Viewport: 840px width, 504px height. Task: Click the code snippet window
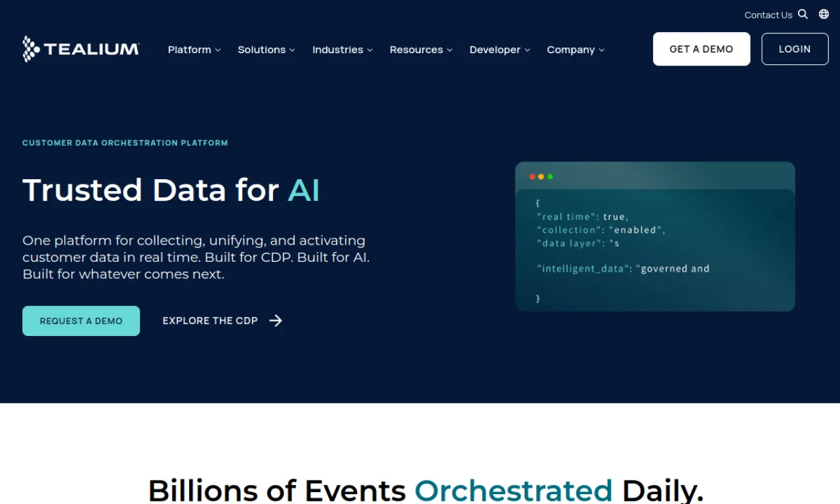tap(655, 236)
